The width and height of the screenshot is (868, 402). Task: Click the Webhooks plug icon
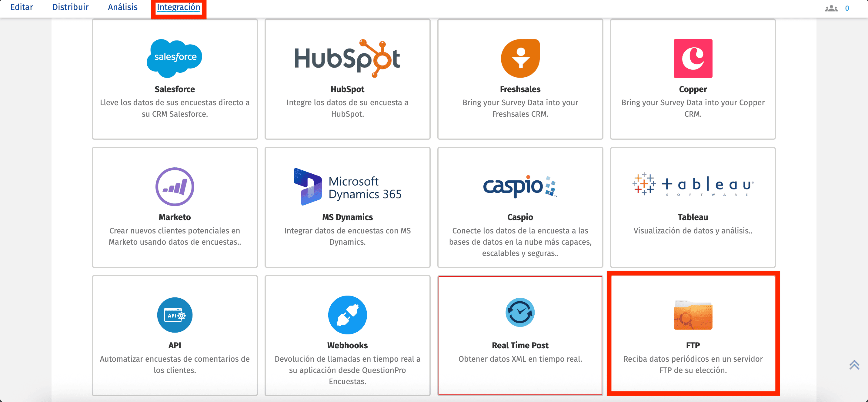(x=347, y=315)
